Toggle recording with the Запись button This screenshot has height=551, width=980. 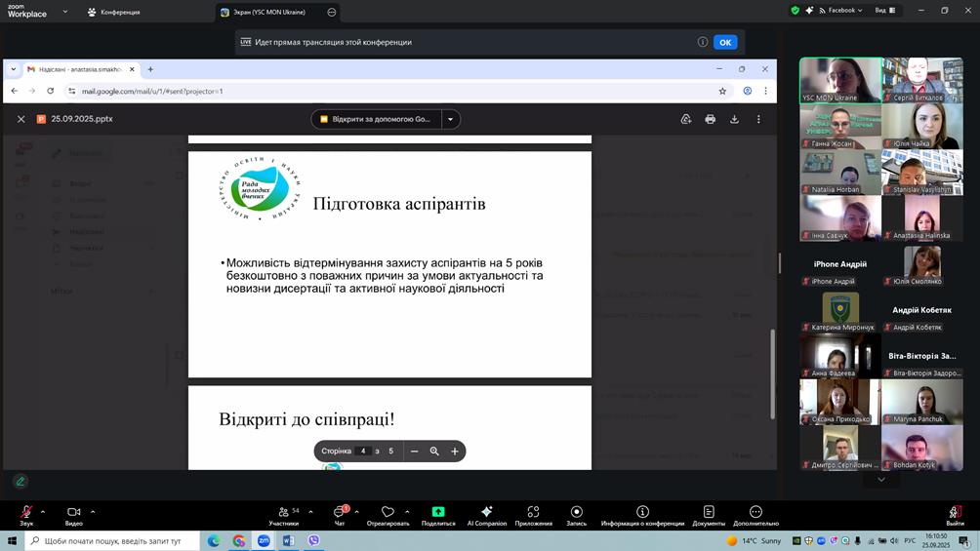[576, 513]
